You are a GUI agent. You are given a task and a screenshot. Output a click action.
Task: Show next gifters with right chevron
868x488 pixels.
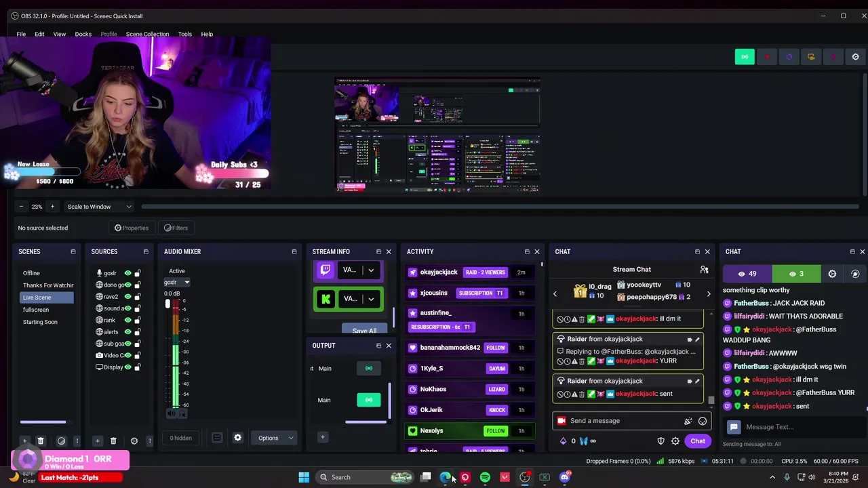tap(709, 294)
